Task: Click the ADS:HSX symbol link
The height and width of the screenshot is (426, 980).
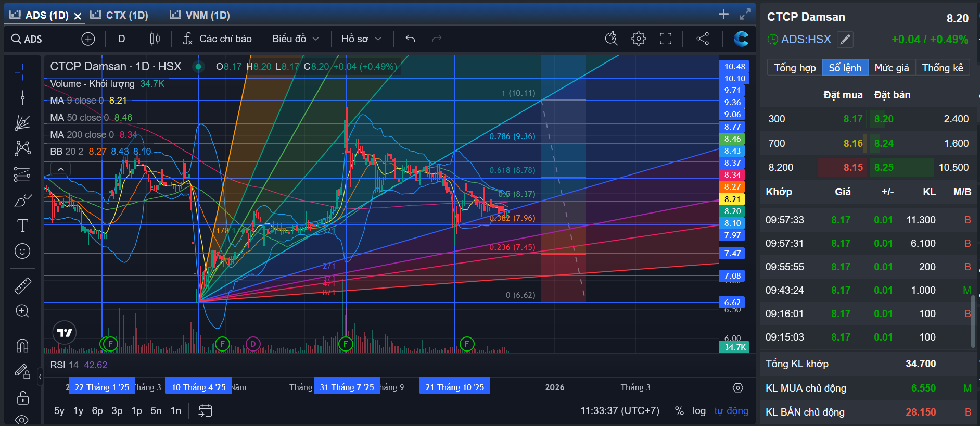Action: (x=806, y=40)
